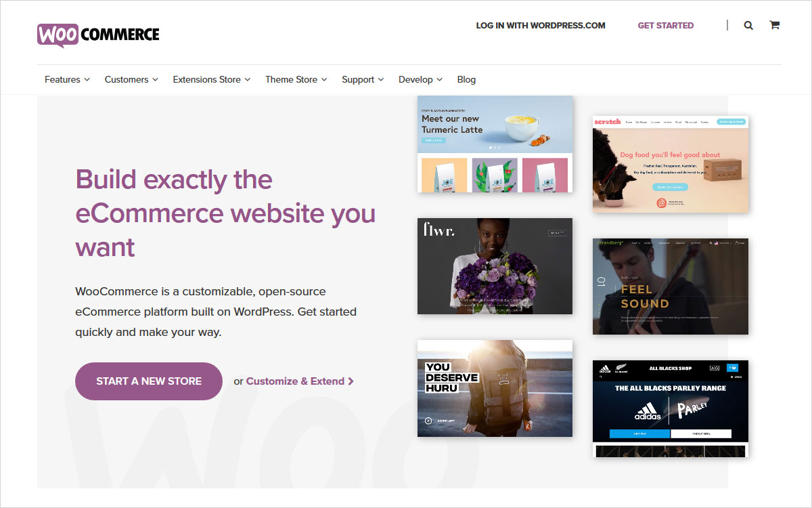Open the flwr. flower shop thumbnail
The height and width of the screenshot is (508, 812).
495,266
